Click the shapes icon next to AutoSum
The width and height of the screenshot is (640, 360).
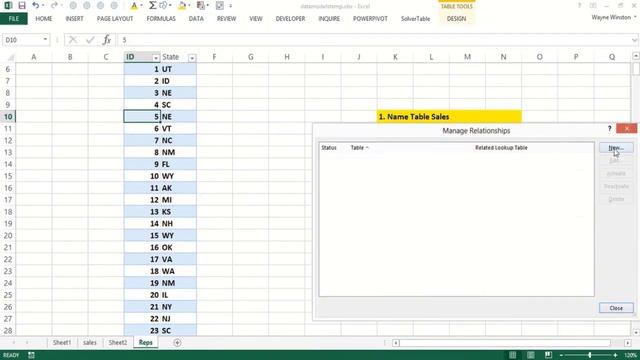(163, 6)
